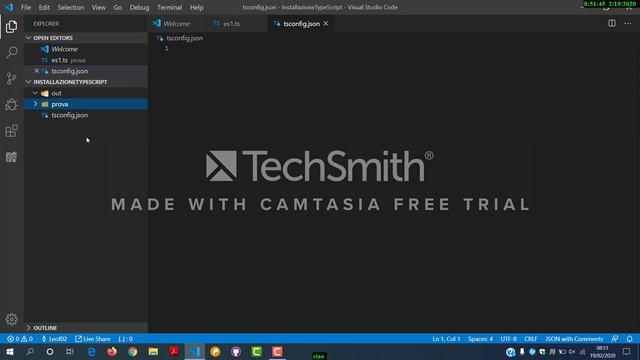Open the Windows Start menu

(x=10, y=351)
